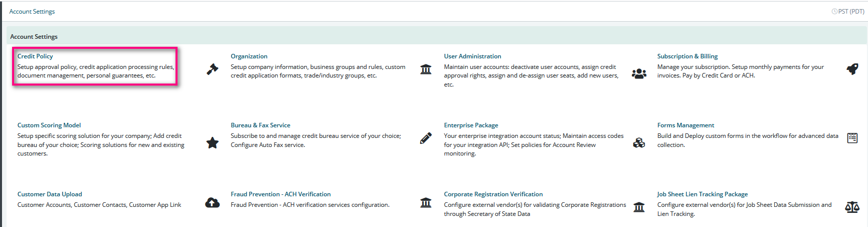Image resolution: width=868 pixels, height=227 pixels.
Task: Click the star icon for Custom Scoring Model
Action: (x=212, y=143)
